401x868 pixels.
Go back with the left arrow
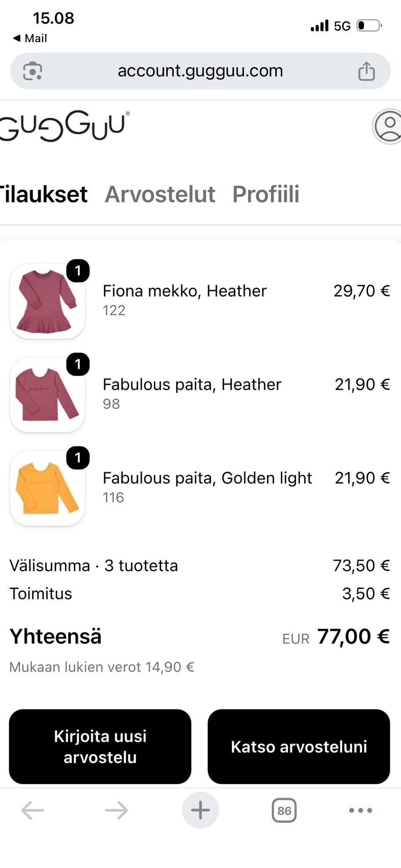click(33, 810)
